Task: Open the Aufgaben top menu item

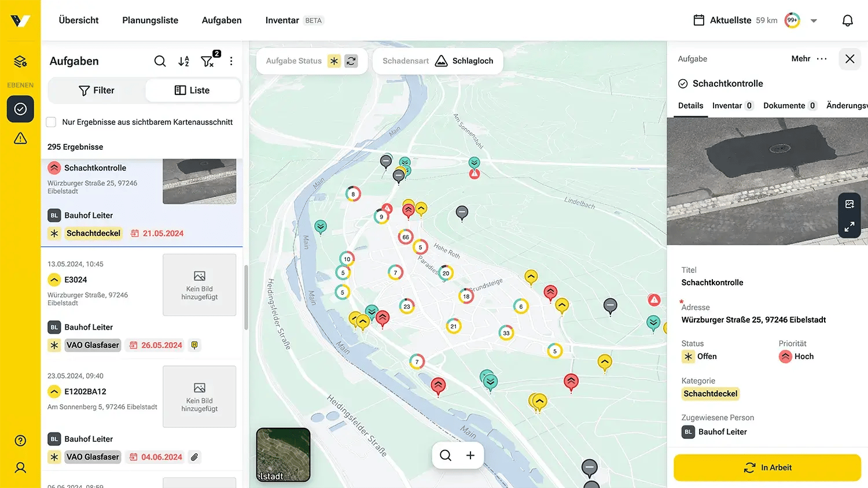Action: coord(222,20)
